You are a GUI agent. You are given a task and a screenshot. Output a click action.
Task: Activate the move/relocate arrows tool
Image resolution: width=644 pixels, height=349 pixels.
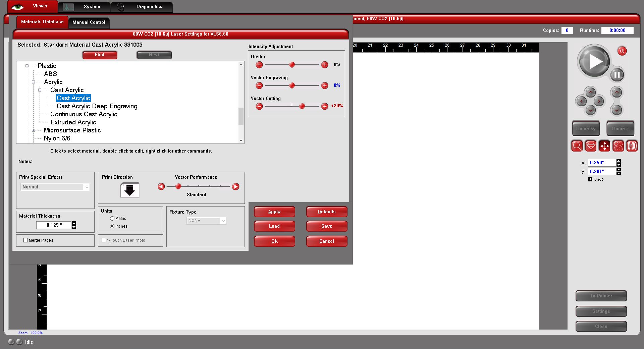[x=604, y=146]
